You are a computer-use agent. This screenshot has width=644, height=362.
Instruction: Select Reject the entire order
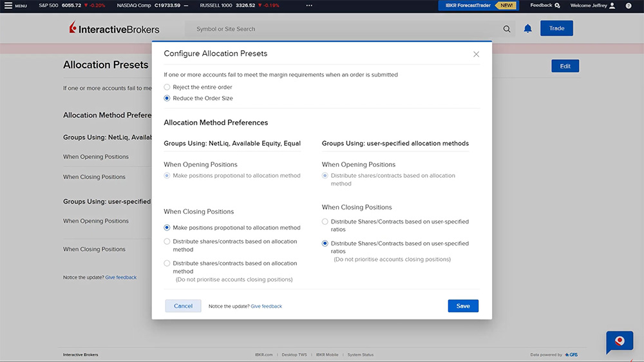pos(167,87)
